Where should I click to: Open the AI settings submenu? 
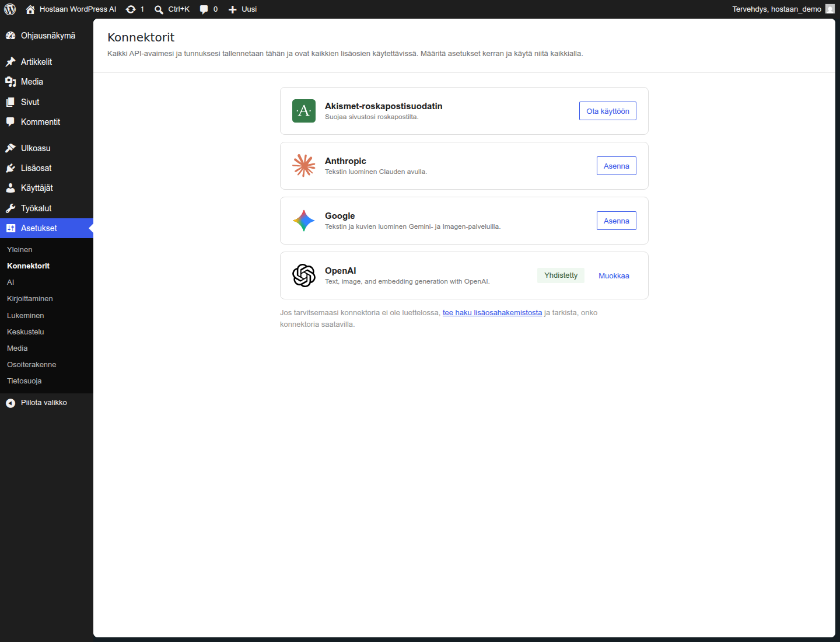pyautogui.click(x=10, y=282)
